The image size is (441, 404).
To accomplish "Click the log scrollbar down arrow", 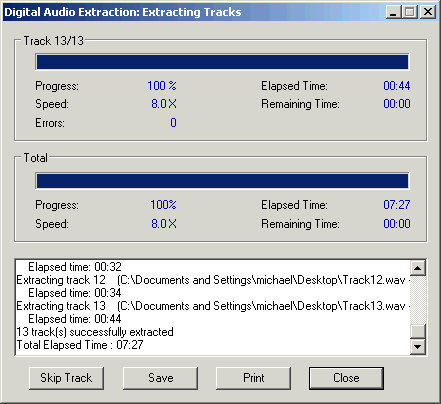I will (x=418, y=347).
